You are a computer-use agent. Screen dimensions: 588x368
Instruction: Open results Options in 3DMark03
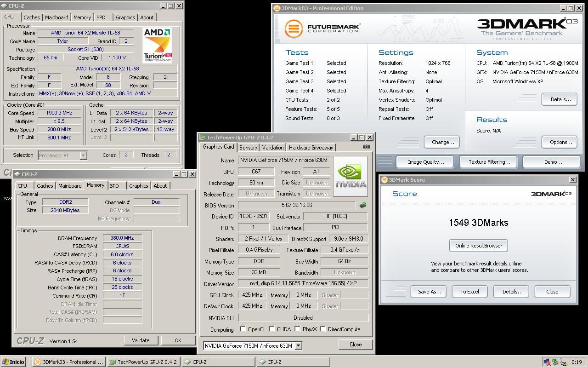[x=560, y=142]
